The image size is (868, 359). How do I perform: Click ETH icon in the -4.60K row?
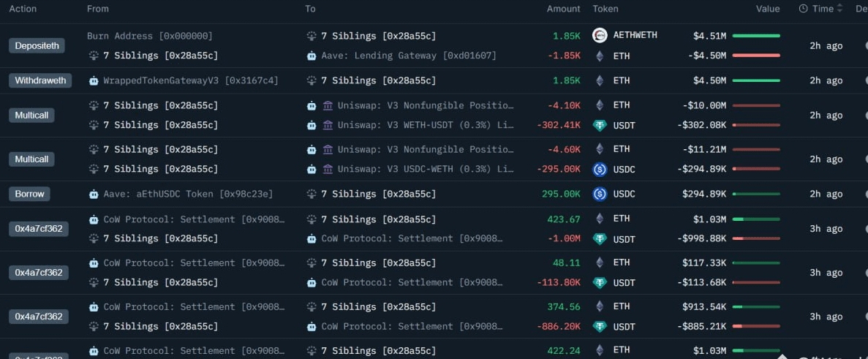600,149
